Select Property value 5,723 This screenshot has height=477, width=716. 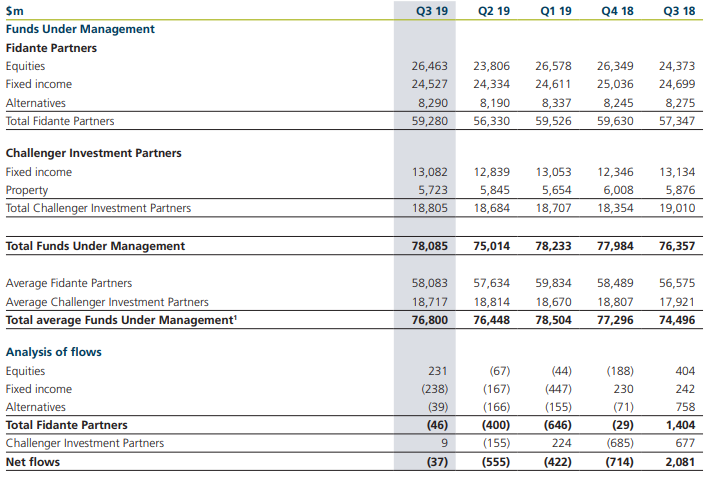click(433, 190)
